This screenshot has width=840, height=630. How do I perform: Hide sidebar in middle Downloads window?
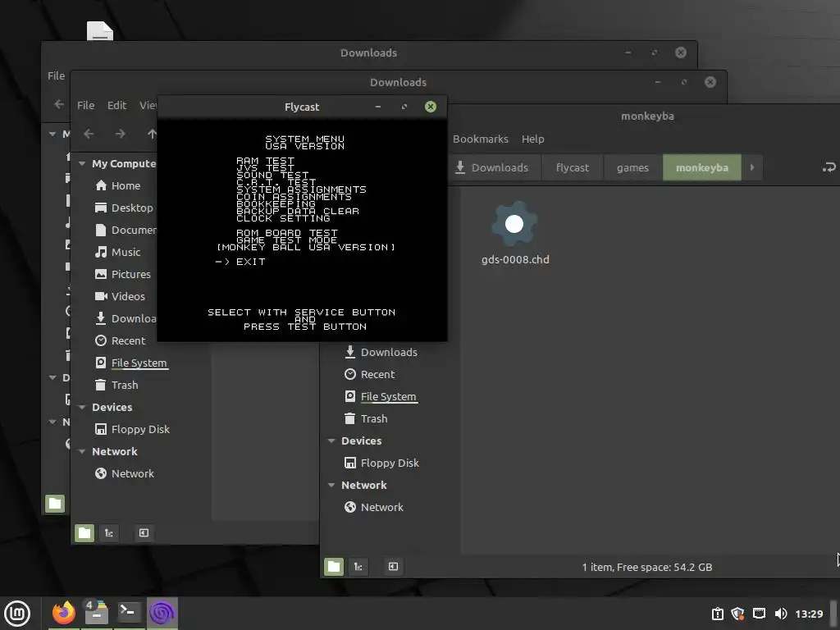pyautogui.click(x=144, y=533)
